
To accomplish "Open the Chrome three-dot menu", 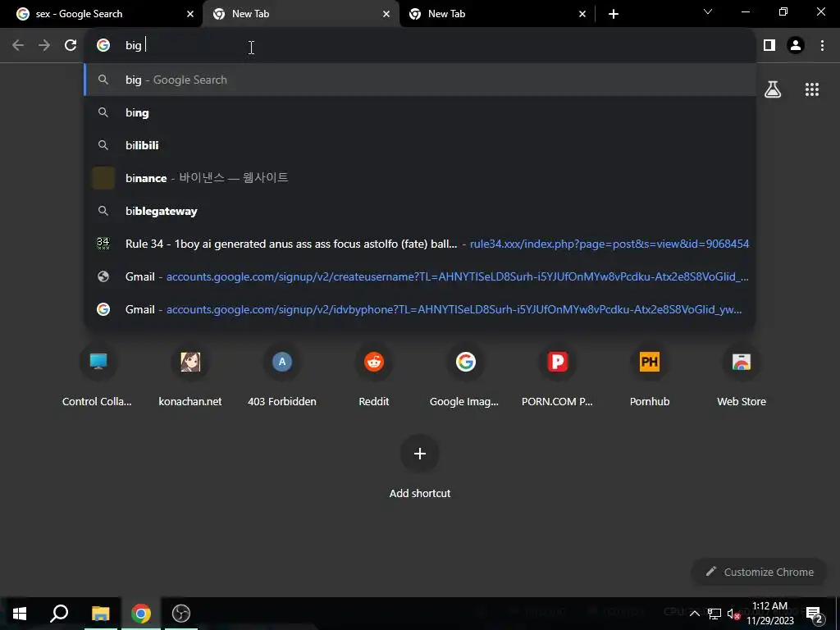I will pyautogui.click(x=822, y=46).
